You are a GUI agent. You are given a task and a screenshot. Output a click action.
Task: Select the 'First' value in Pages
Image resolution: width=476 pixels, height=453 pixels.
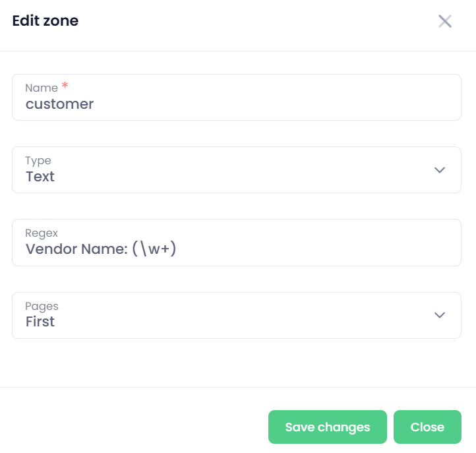[x=40, y=322]
